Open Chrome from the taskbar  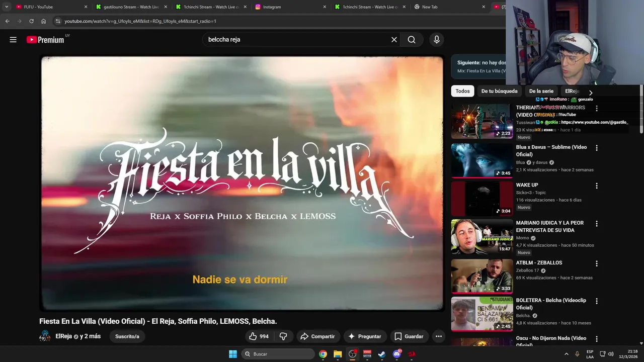[x=323, y=354]
